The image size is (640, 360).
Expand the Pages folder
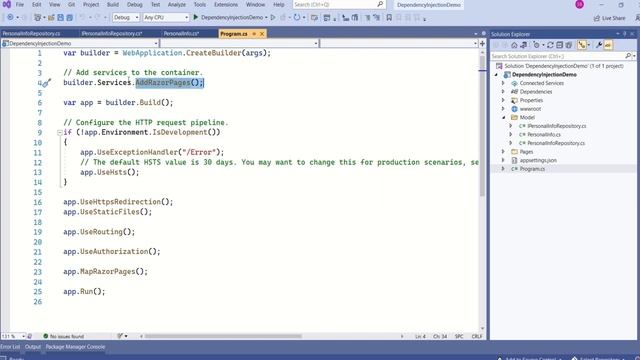point(503,152)
